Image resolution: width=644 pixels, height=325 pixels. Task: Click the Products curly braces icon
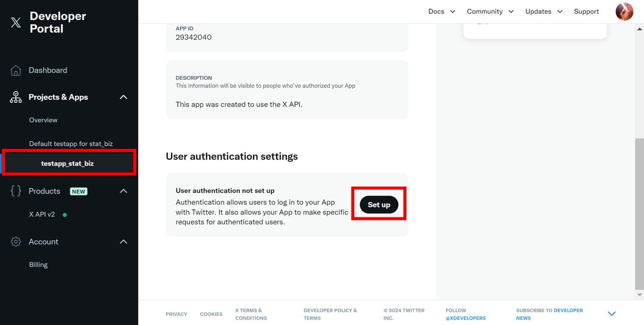pos(16,191)
